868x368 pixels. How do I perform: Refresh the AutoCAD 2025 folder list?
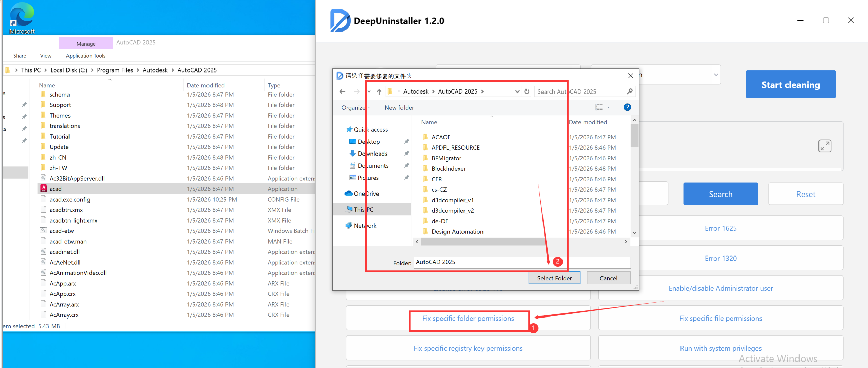point(527,91)
